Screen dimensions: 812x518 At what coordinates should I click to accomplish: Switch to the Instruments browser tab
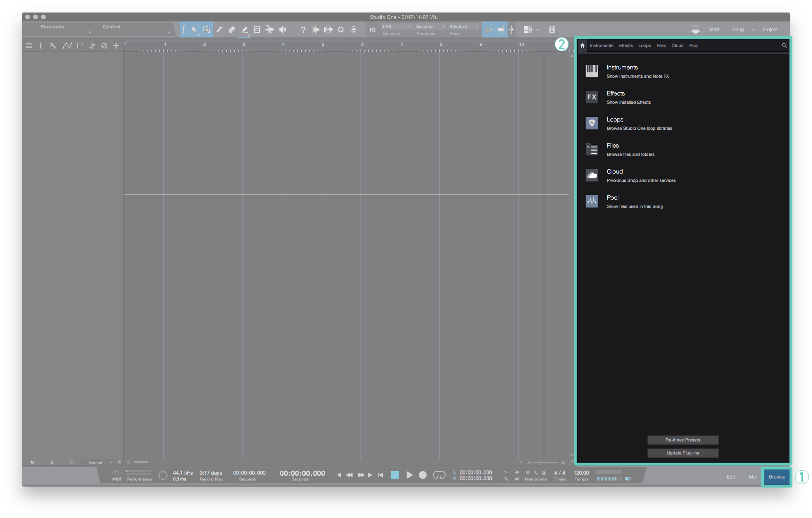coord(601,45)
